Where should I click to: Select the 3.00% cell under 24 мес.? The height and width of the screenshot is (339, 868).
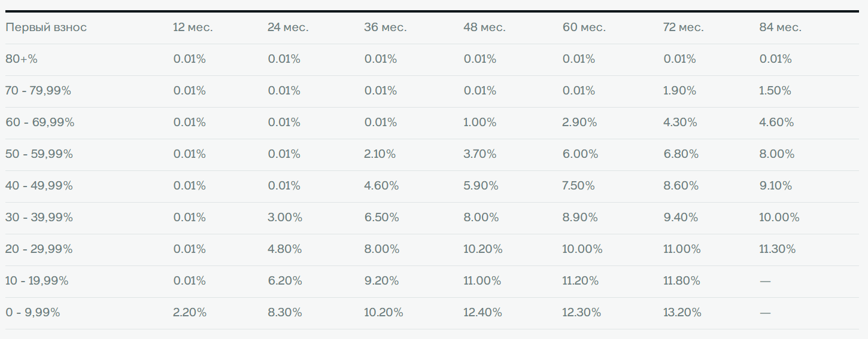click(x=285, y=218)
